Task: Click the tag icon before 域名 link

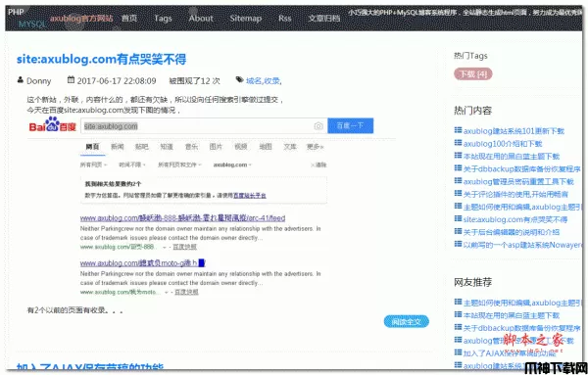Action: [239, 79]
